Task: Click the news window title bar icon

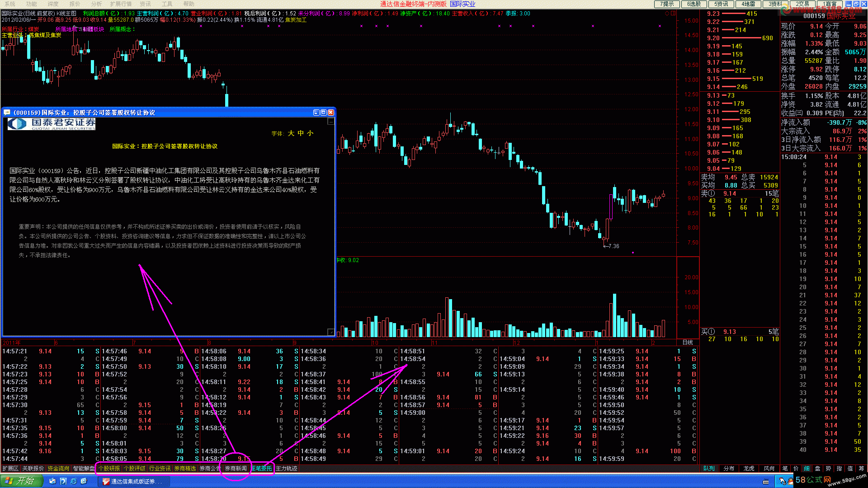Action: click(x=7, y=113)
